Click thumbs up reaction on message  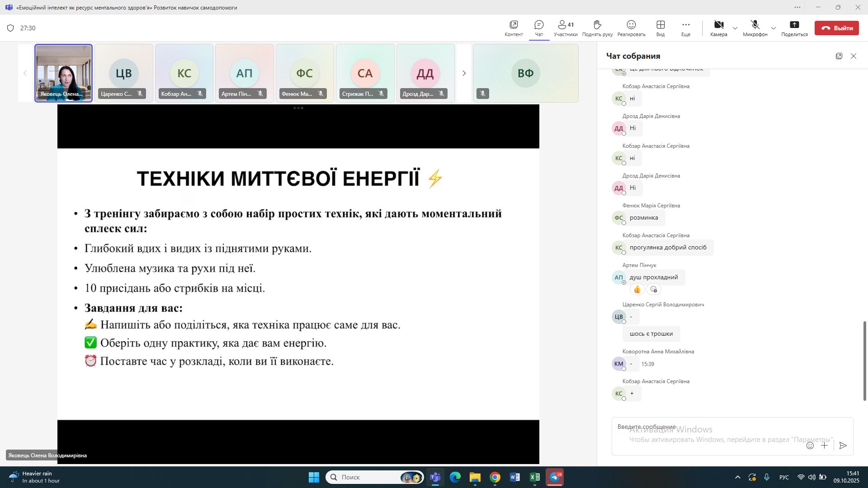pos(637,289)
